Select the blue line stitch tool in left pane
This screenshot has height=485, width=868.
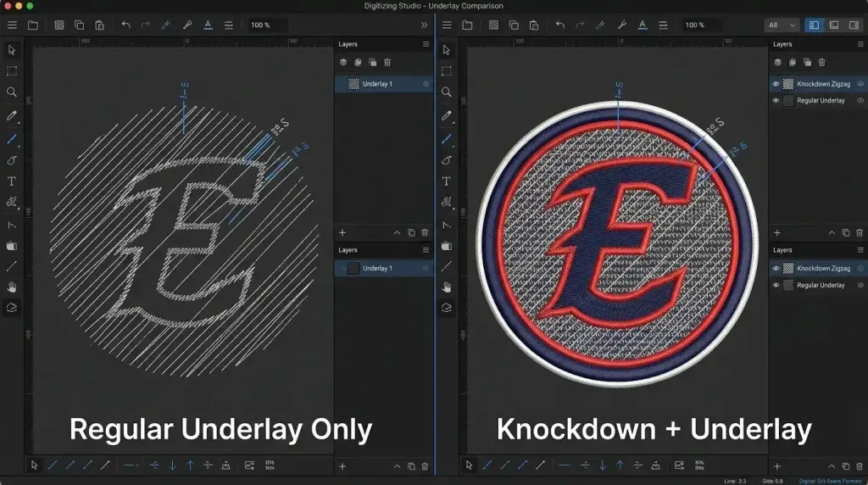click(x=12, y=139)
